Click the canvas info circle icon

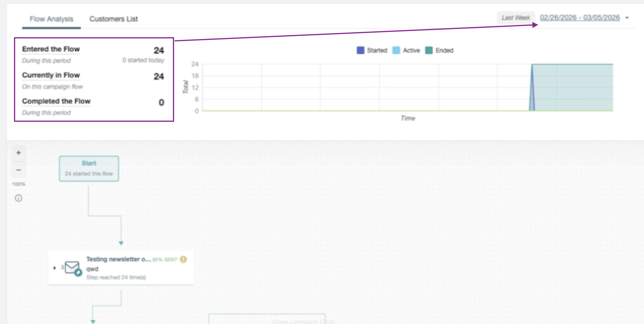pos(18,198)
